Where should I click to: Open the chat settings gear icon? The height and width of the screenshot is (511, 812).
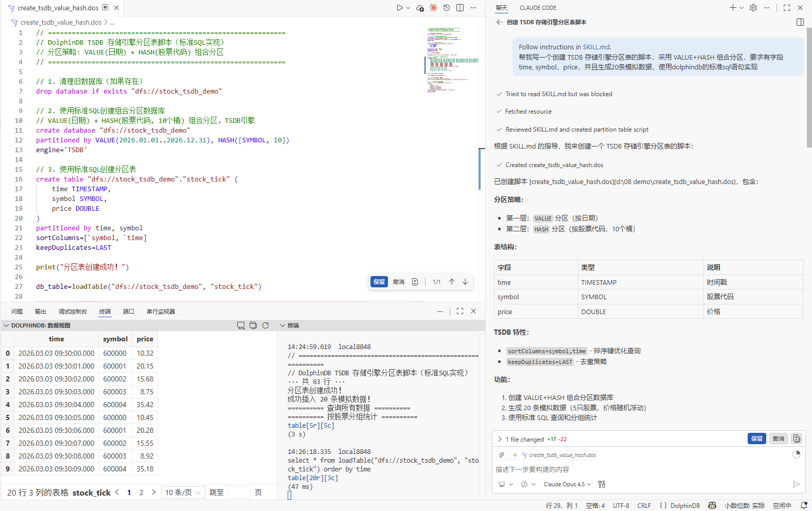click(753, 8)
